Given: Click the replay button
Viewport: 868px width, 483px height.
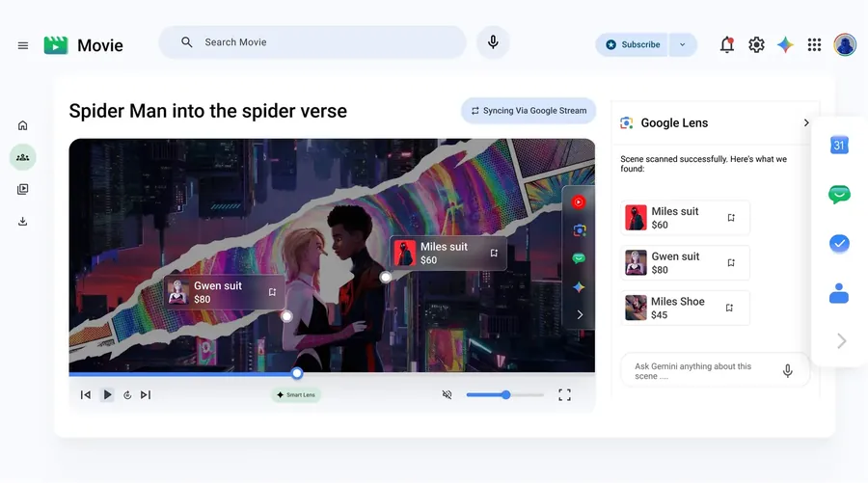Looking at the screenshot, I should click(126, 395).
